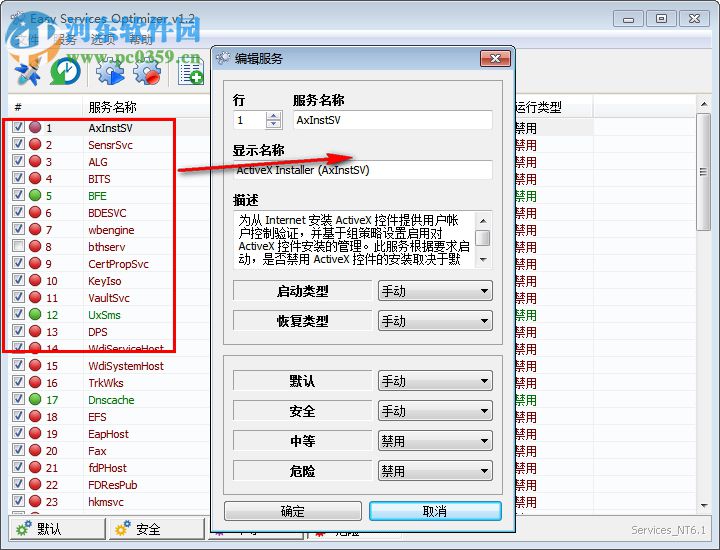Click the red status dot of SensrSvc

click(x=35, y=144)
